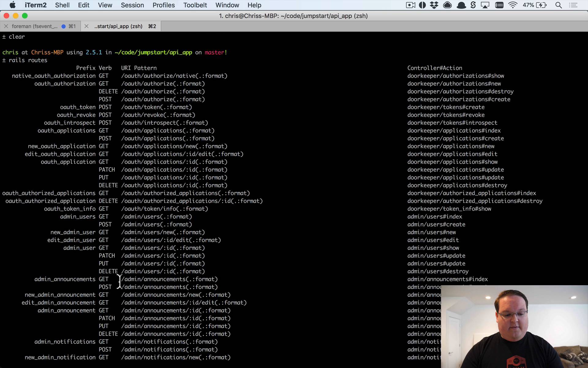Click the half-circle contrast menu bar icon

422,5
